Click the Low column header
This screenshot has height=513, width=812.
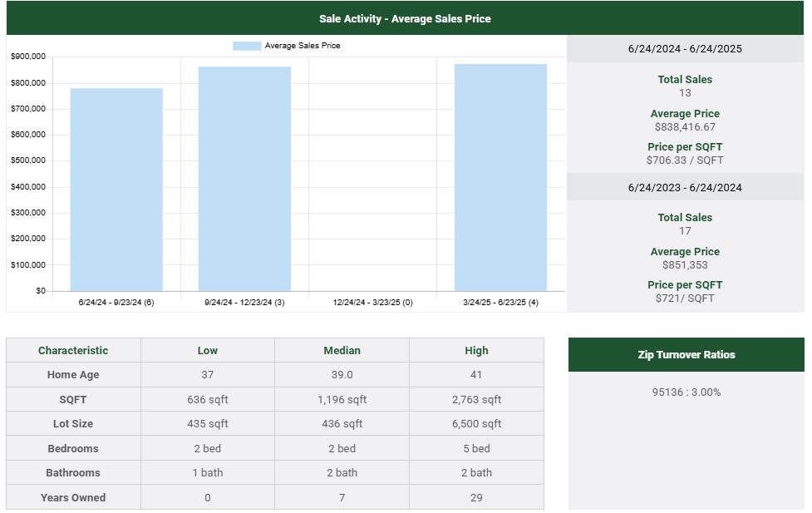[x=207, y=350]
